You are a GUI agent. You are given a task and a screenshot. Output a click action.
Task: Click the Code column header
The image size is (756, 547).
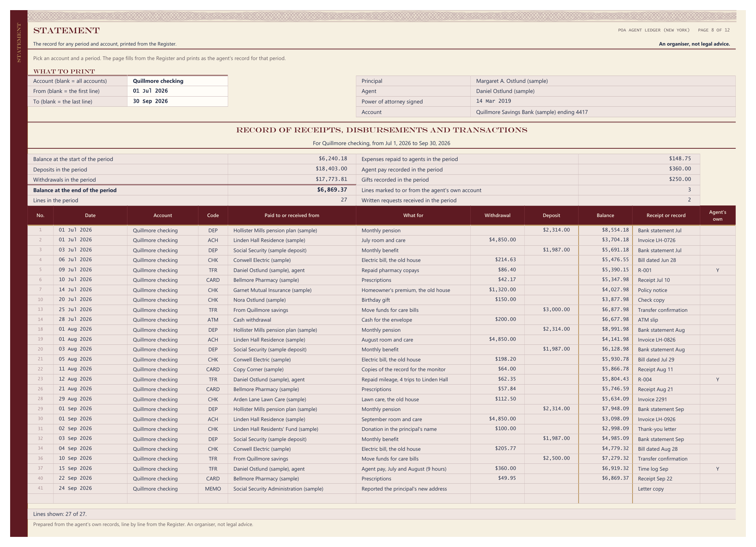point(213,215)
